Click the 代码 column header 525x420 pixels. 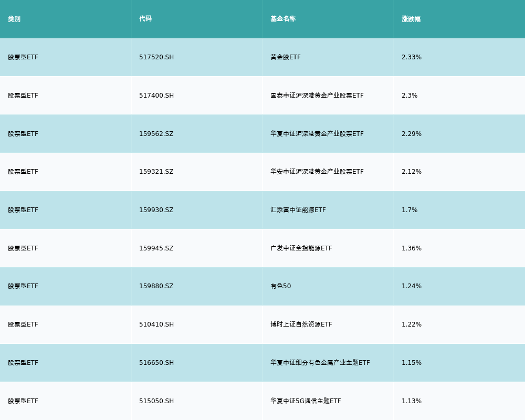(145, 19)
